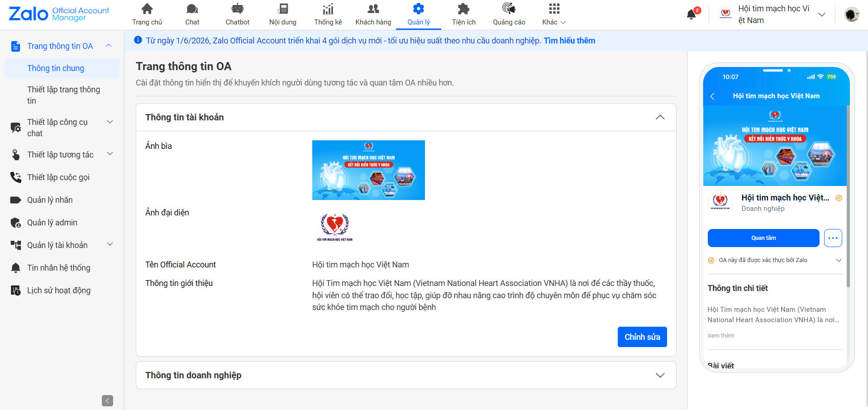Open the account switcher dropdown arrow

tap(822, 14)
